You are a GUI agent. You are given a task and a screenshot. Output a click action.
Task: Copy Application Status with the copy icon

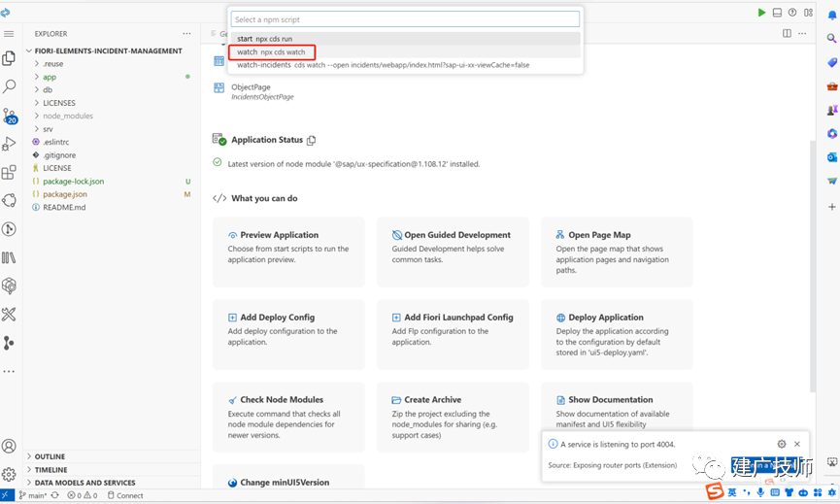coord(312,141)
